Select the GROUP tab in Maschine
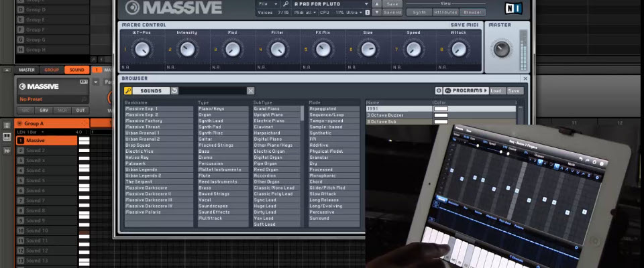The width and height of the screenshot is (644, 268). pyautogui.click(x=52, y=70)
